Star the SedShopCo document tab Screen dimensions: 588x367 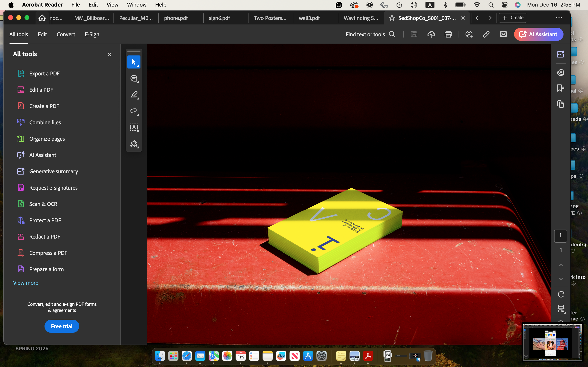[392, 18]
